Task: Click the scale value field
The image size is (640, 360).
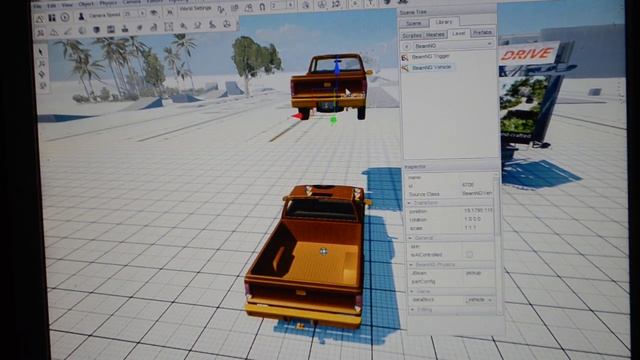Action: [x=478, y=228]
